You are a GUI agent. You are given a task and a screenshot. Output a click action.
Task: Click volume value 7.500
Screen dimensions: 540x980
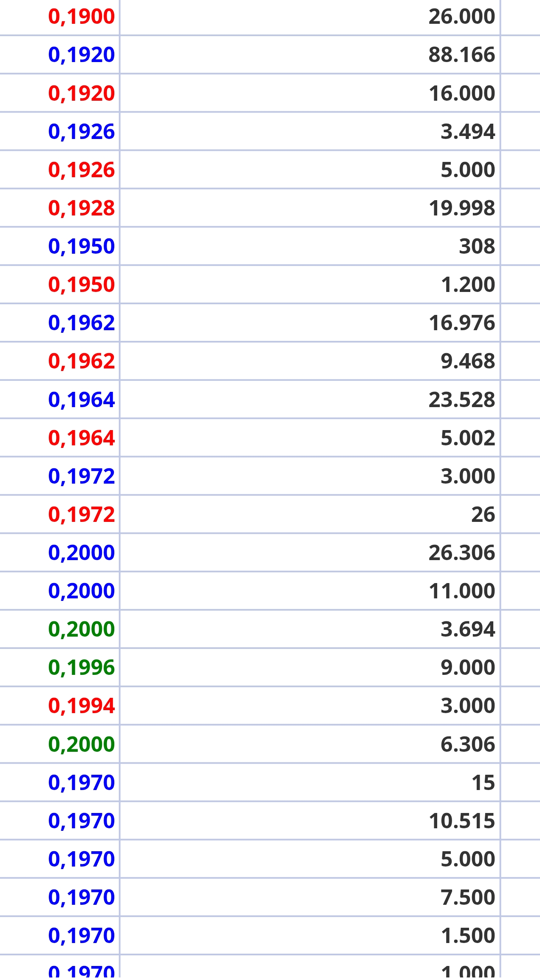tap(468, 898)
